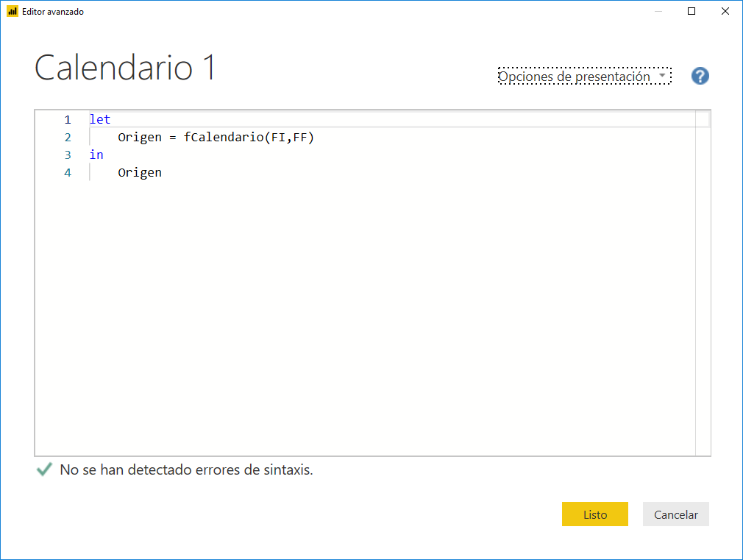Image resolution: width=743 pixels, height=560 pixels.
Task: Maximize the Editor avanzado window
Action: tap(690, 11)
